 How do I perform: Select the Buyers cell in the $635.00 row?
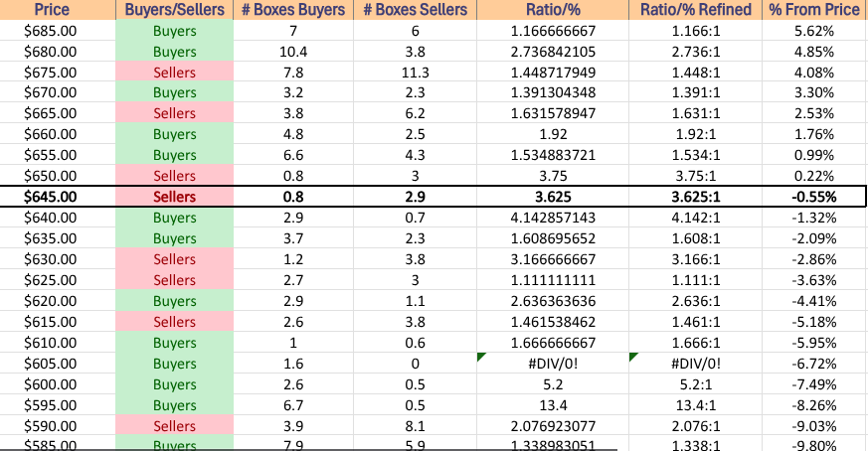click(174, 238)
